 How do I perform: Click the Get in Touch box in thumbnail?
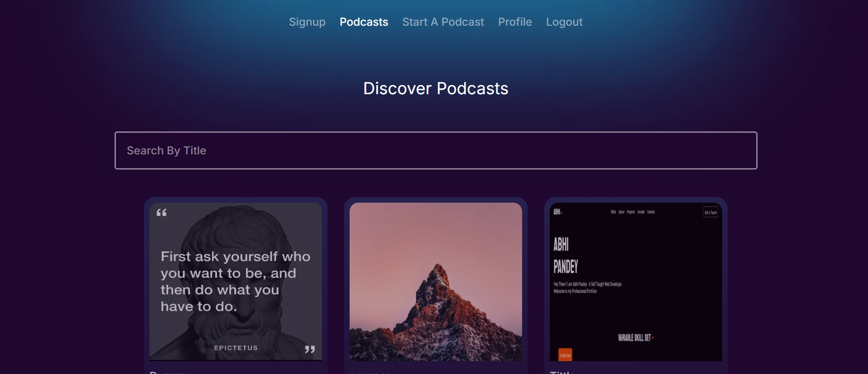tap(710, 212)
